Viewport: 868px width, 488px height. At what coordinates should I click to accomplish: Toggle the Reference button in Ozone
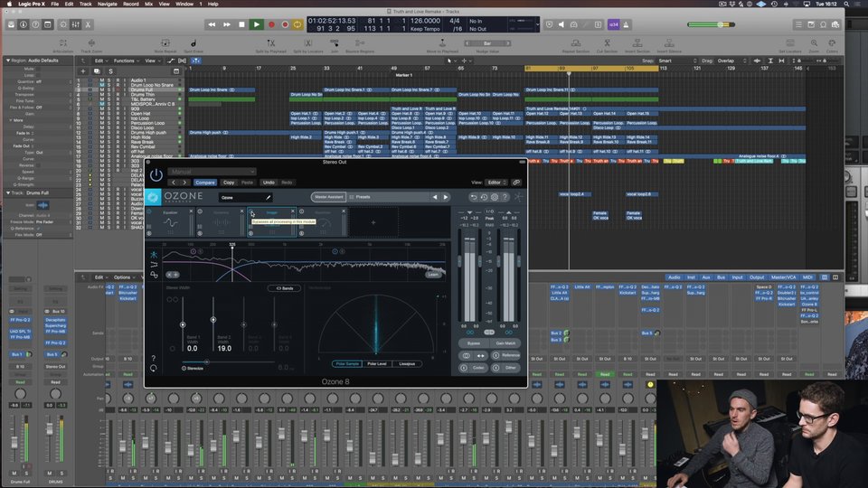(506, 355)
